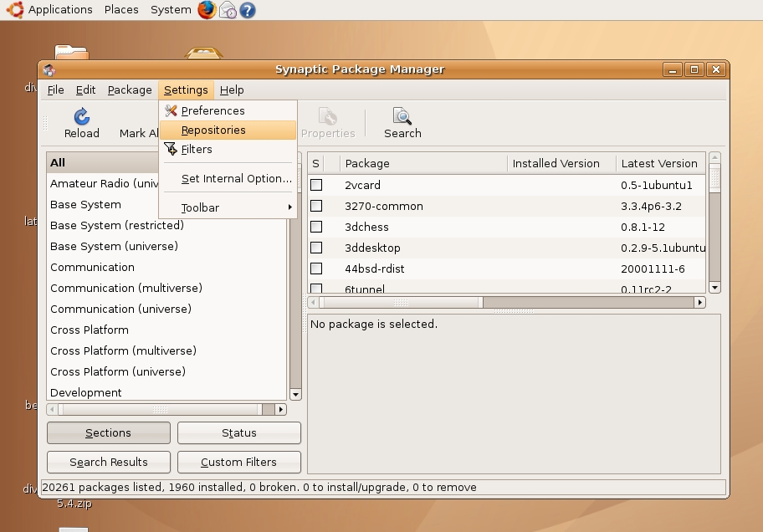Click the sections list scroll-down arrow
Image resolution: width=763 pixels, height=532 pixels.
tap(295, 394)
